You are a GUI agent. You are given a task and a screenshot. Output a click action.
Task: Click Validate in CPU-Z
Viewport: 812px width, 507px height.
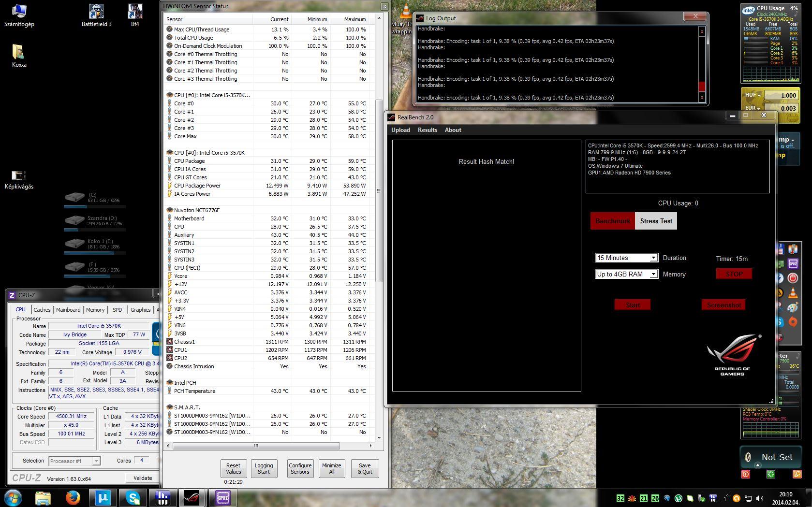pyautogui.click(x=142, y=478)
